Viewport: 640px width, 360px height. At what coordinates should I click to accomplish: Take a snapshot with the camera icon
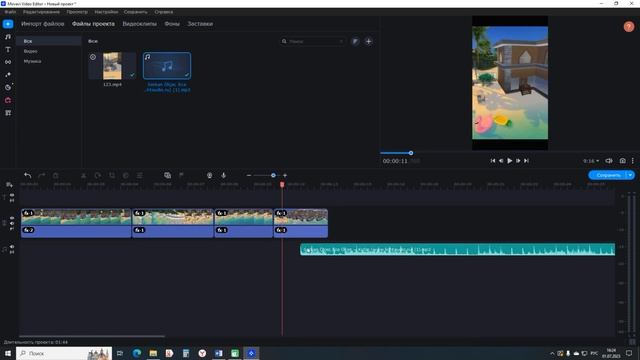pos(622,161)
